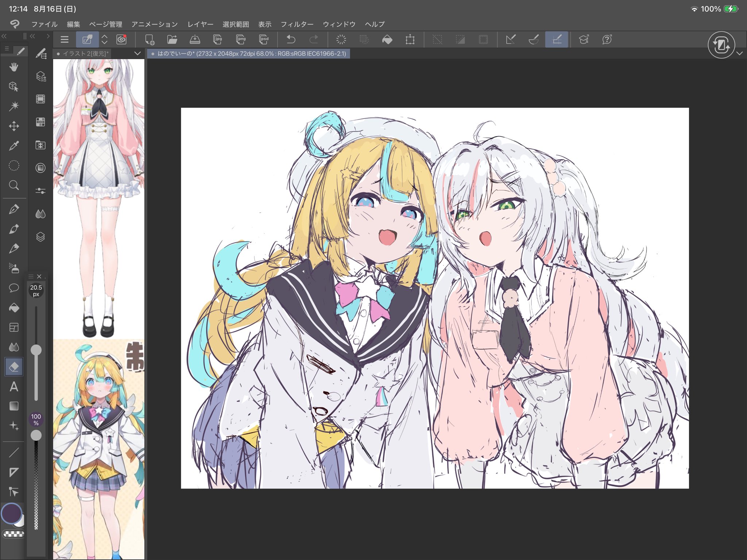The width and height of the screenshot is (747, 560).
Task: Select the 3D Operation cube tool
Action: [x=14, y=86]
